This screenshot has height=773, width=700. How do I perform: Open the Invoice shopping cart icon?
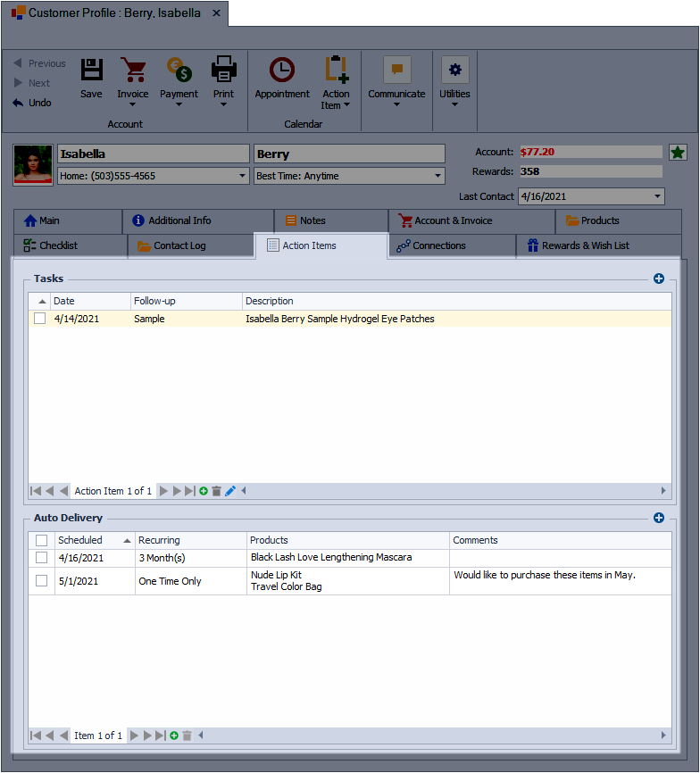pyautogui.click(x=133, y=71)
